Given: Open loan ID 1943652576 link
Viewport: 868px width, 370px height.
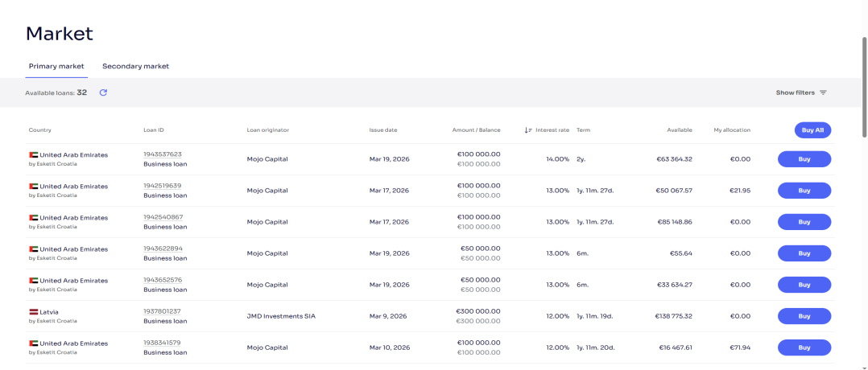Looking at the screenshot, I should click(163, 281).
